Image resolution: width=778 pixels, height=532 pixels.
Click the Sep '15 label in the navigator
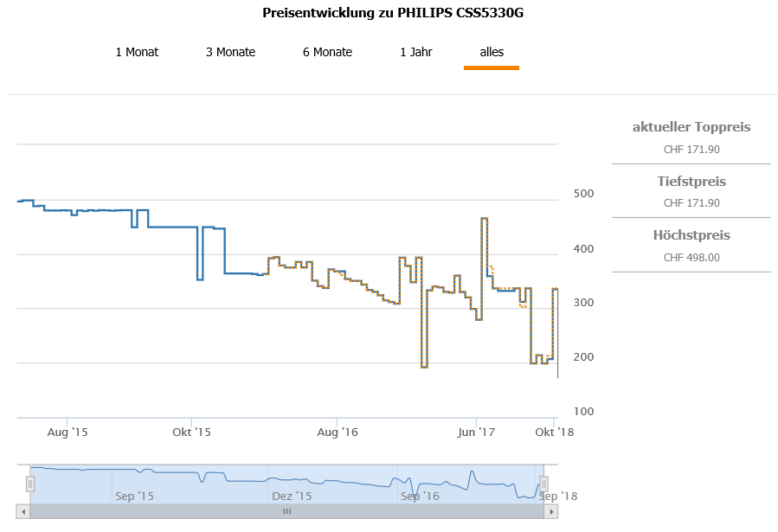point(134,496)
